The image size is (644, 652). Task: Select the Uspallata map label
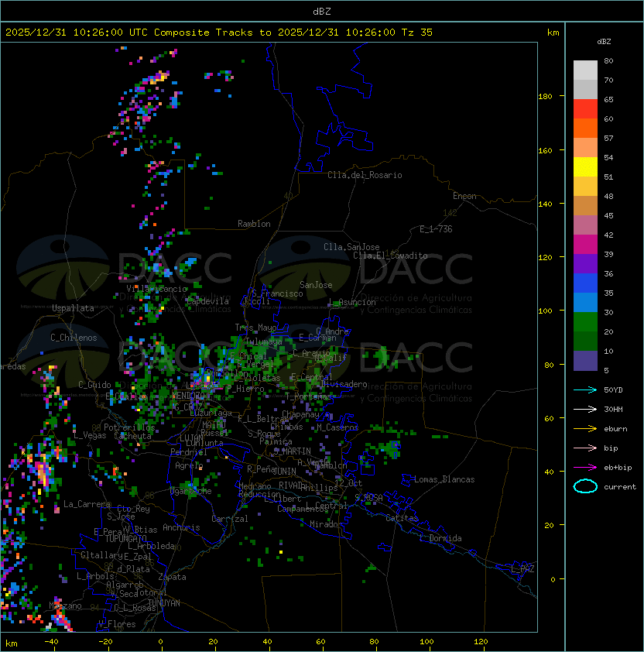tap(73, 308)
